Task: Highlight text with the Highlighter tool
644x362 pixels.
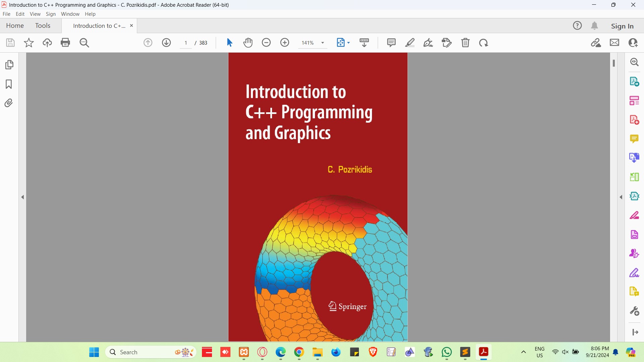Action: [x=410, y=43]
